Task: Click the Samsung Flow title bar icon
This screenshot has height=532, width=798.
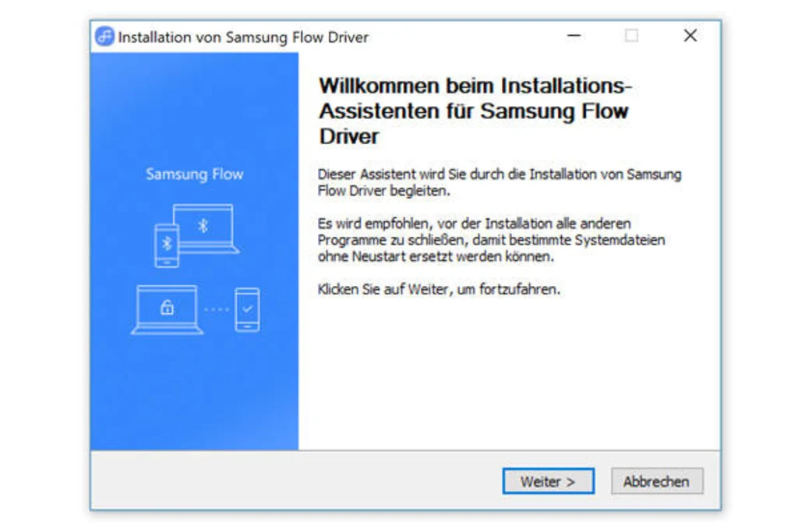Action: click(105, 37)
